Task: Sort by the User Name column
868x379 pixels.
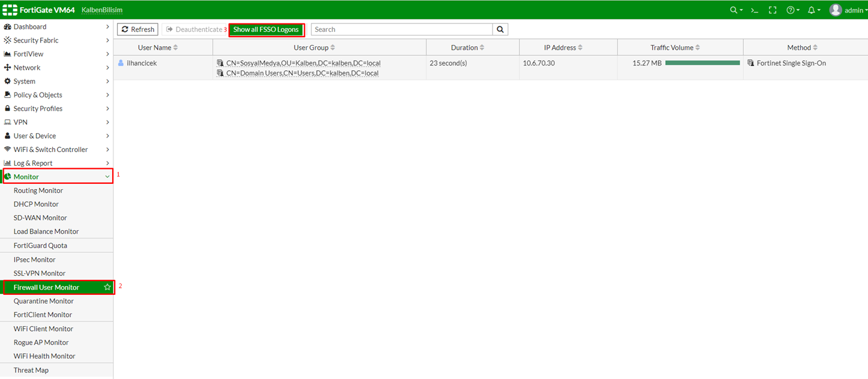Action: coord(158,47)
